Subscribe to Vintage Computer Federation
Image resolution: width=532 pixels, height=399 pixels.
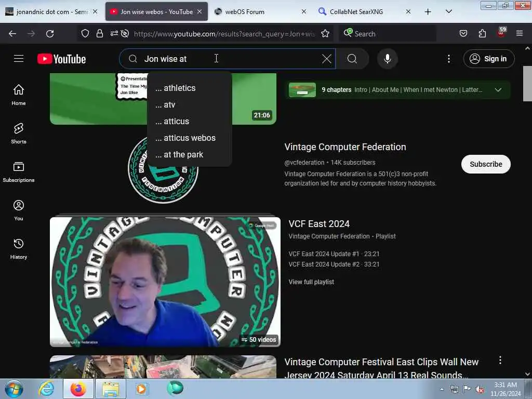tap(486, 164)
